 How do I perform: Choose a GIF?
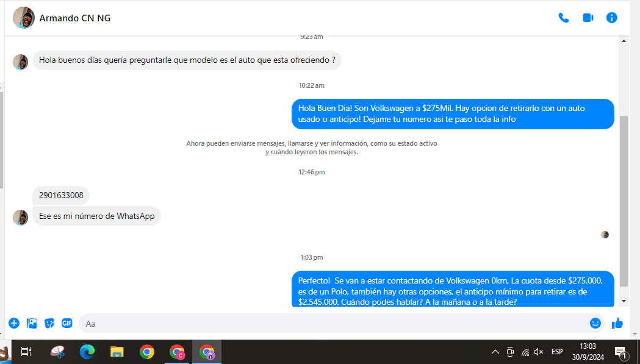click(67, 323)
